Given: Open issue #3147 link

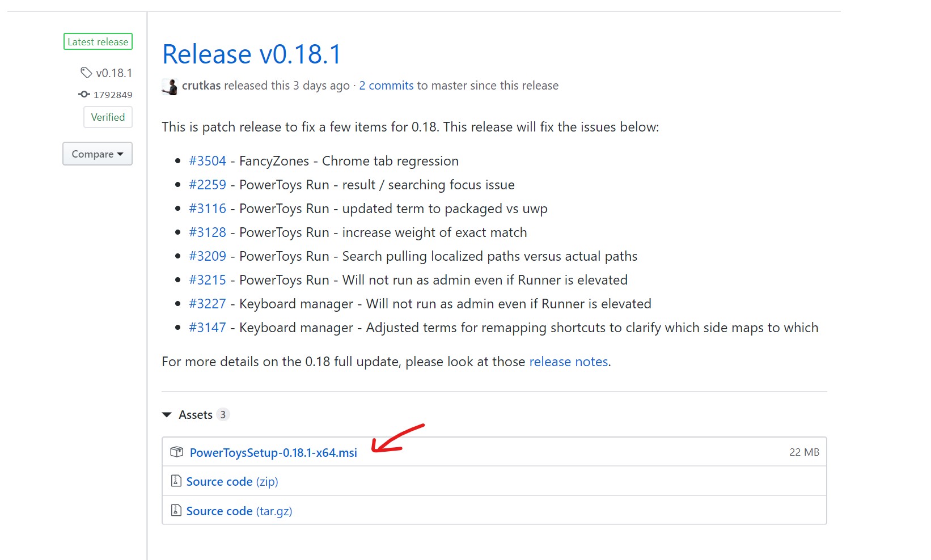Looking at the screenshot, I should [208, 328].
